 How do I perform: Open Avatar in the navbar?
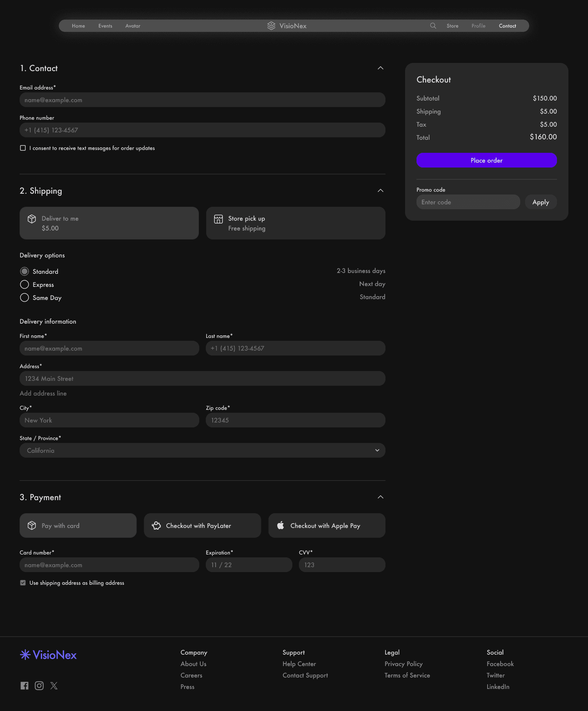coord(133,26)
